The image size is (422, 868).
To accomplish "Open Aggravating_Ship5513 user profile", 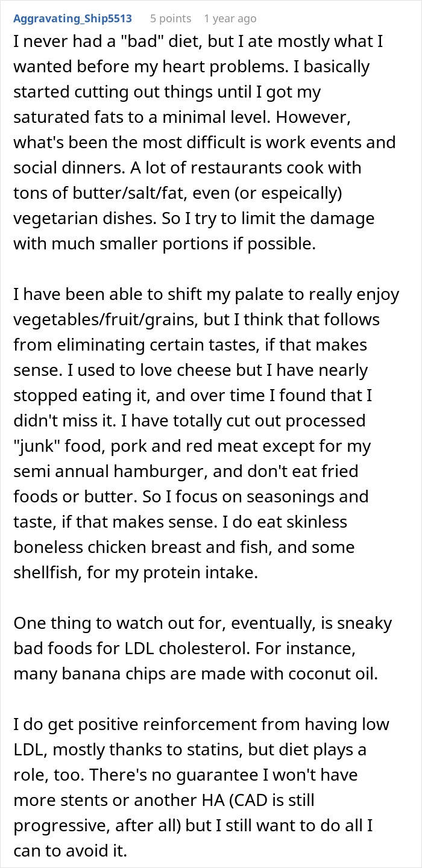I will click(73, 18).
